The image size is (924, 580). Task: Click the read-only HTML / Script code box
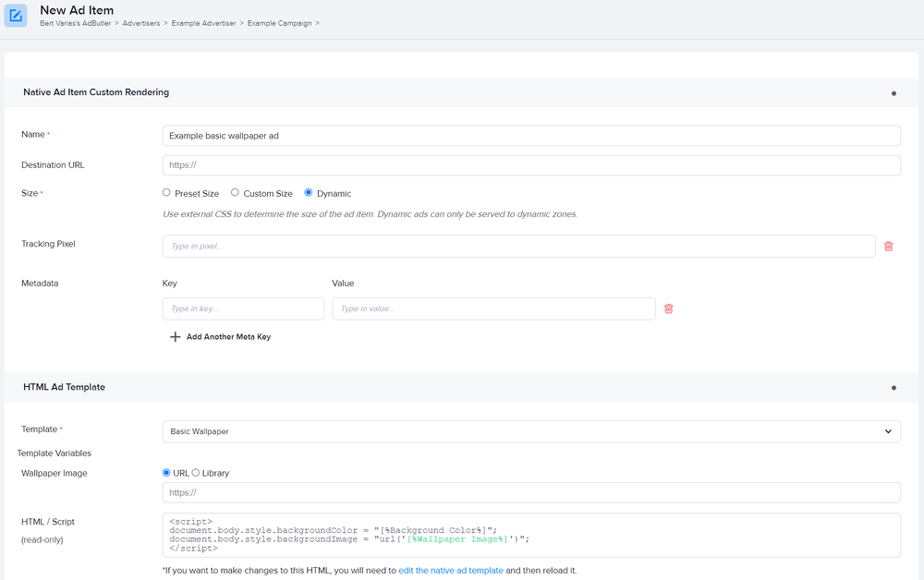[531, 536]
